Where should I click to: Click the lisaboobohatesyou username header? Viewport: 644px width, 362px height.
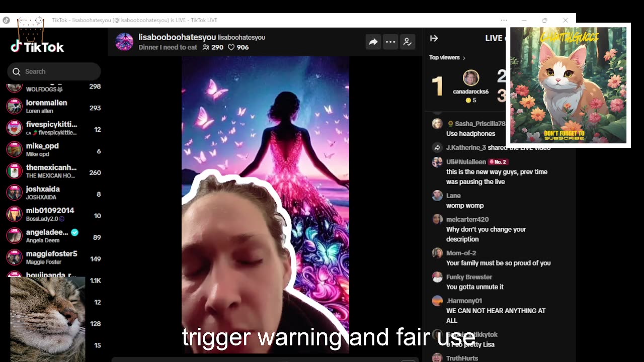177,37
